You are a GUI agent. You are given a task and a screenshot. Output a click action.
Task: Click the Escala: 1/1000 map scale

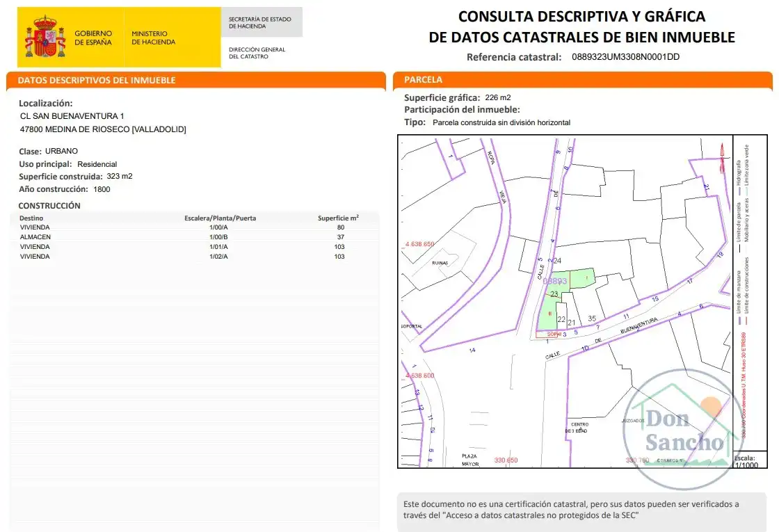coord(746,462)
